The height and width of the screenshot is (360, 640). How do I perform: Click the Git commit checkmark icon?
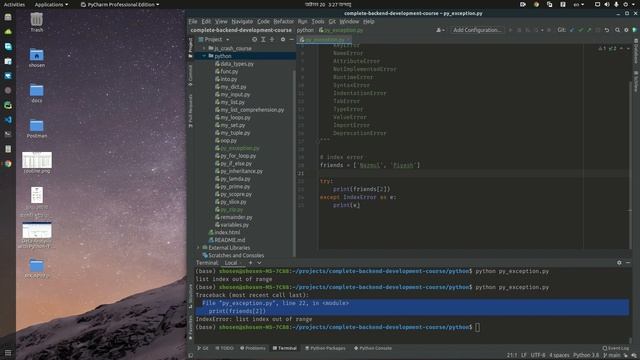580,30
